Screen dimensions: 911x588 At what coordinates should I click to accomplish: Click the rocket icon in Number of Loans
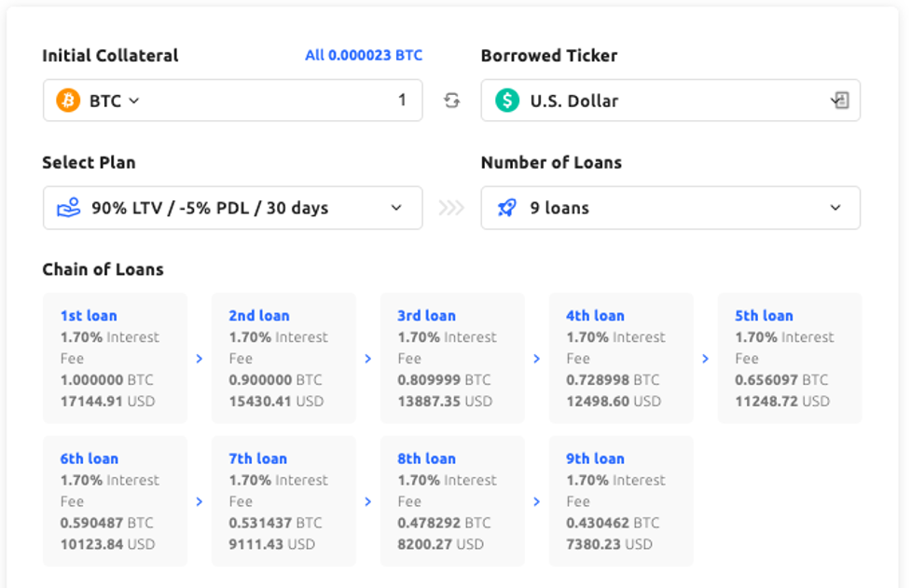coord(506,208)
